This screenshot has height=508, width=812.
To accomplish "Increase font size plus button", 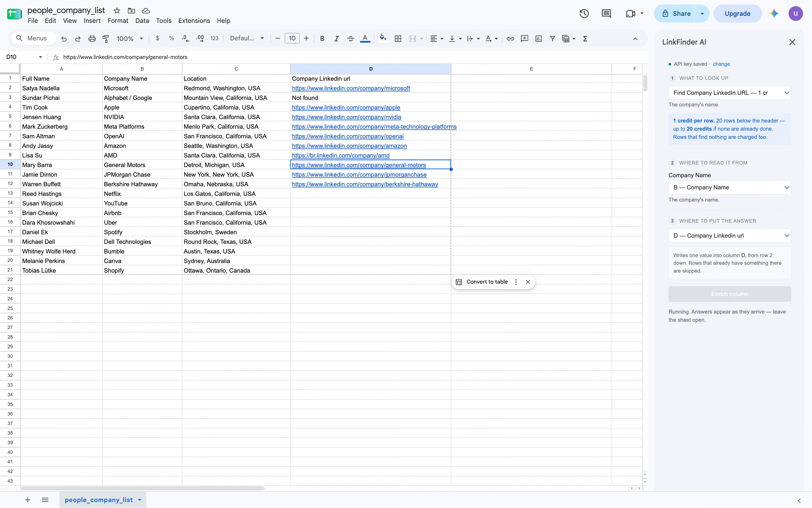I will 306,38.
